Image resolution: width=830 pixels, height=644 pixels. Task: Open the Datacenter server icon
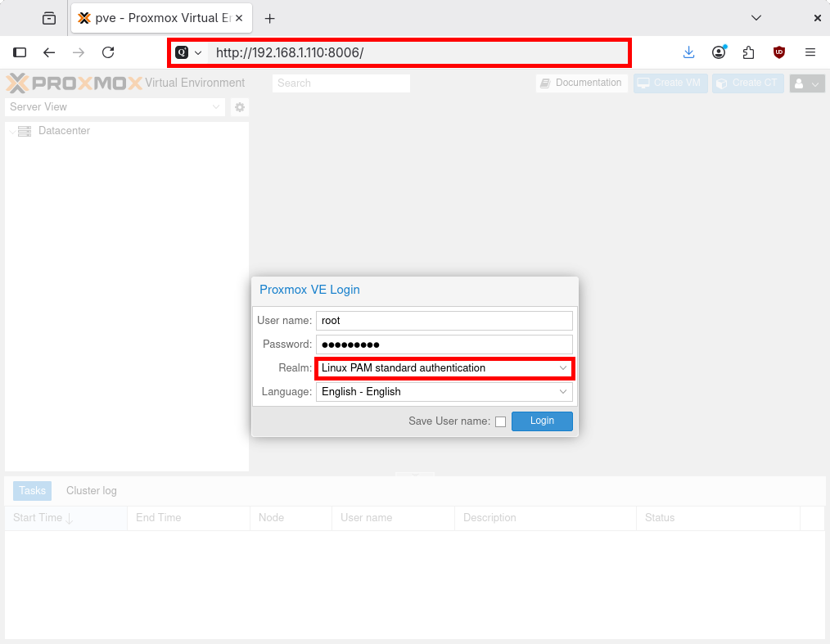coord(25,131)
